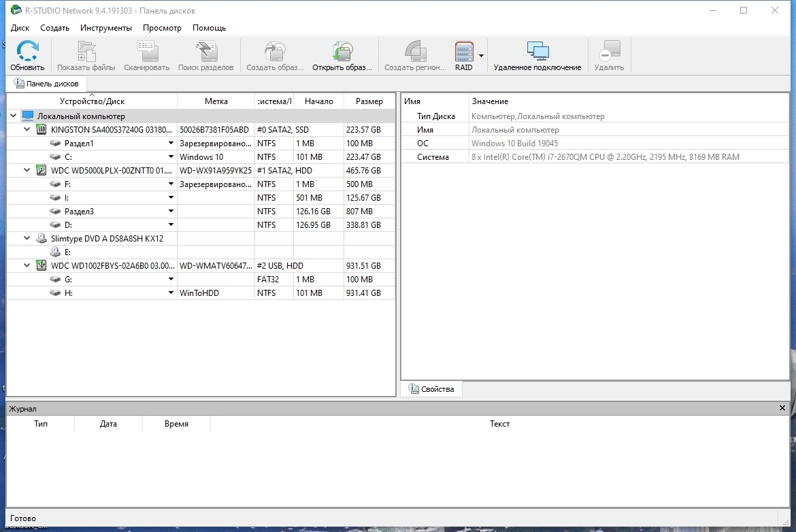Viewport: 796px width, 532px height.
Task: Click the Обновить refresh icon
Action: 27,51
